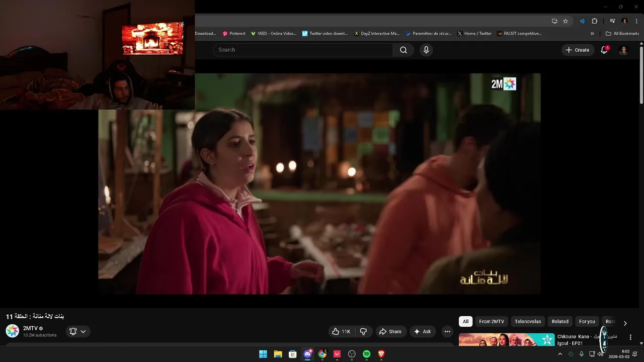Expand more bookmarks chevron
Screen dimensions: 644x362
[592, 34]
